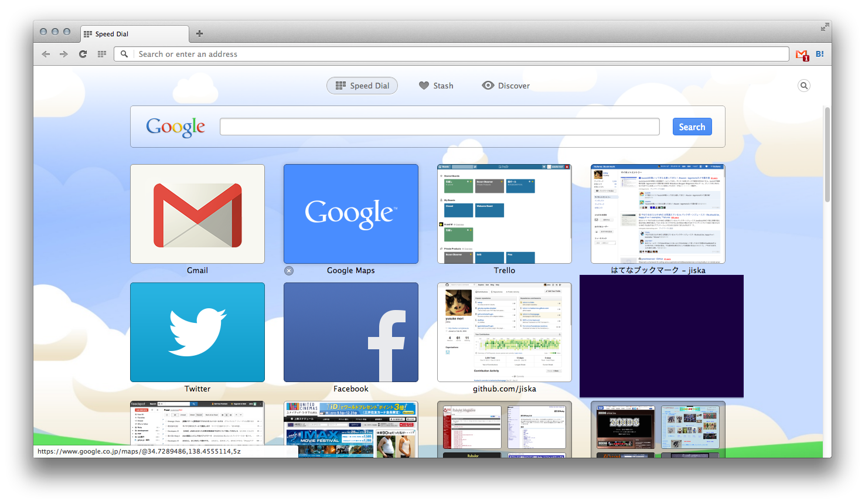Open the Google Maps speed dial tile
The image size is (865, 504).
click(x=351, y=214)
